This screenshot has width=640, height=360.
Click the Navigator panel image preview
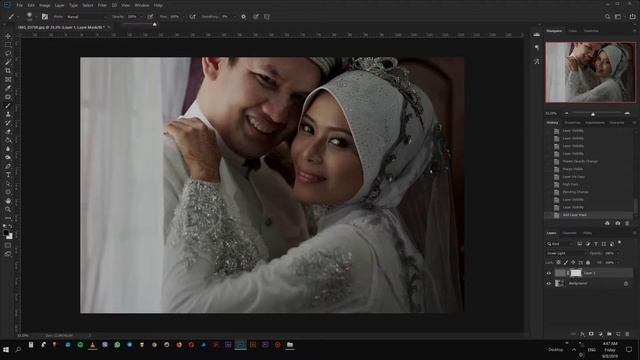pyautogui.click(x=591, y=72)
